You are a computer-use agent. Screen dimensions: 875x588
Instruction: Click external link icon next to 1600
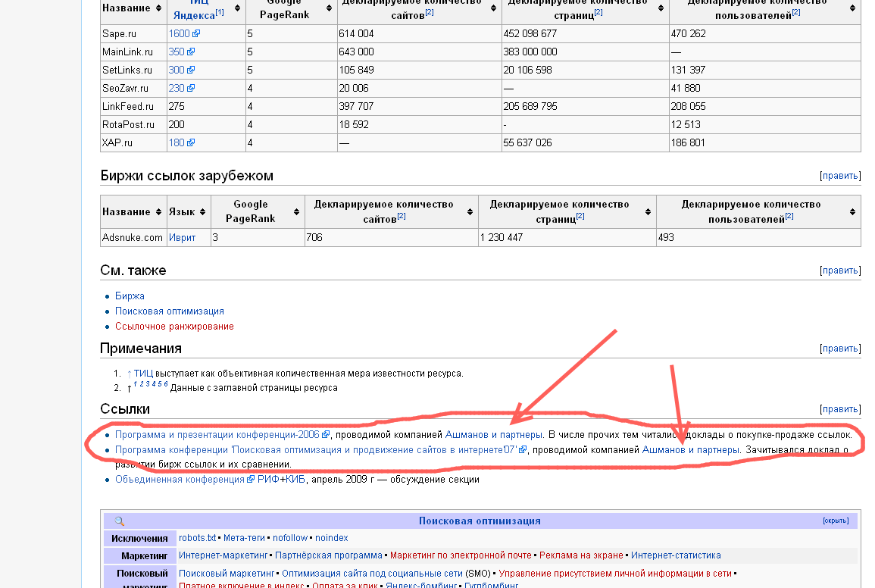[196, 34]
